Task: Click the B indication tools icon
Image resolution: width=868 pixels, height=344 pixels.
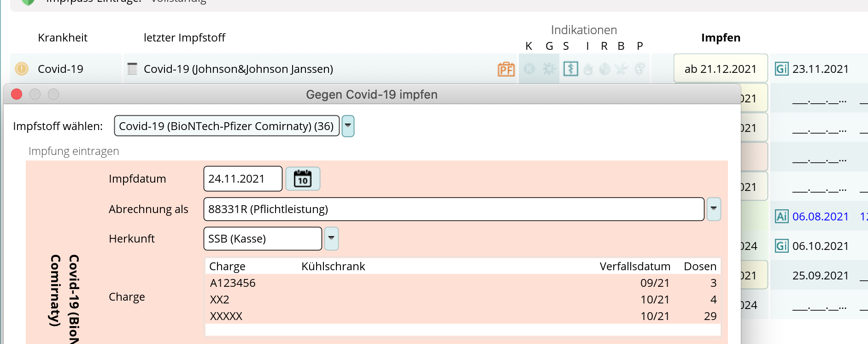Action: [x=622, y=69]
